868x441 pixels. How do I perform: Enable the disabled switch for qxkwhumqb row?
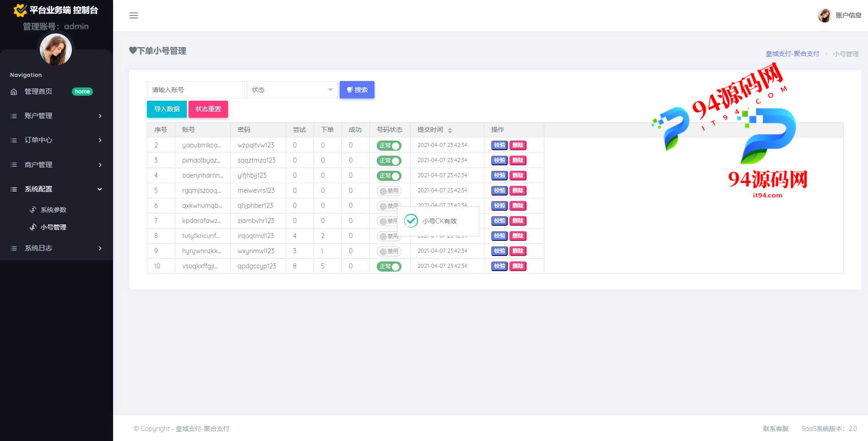point(388,206)
